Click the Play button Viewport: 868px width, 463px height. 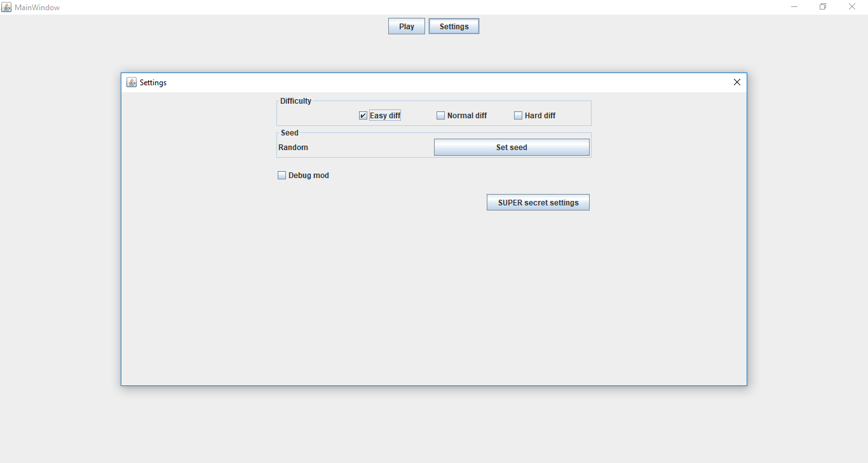tap(406, 26)
